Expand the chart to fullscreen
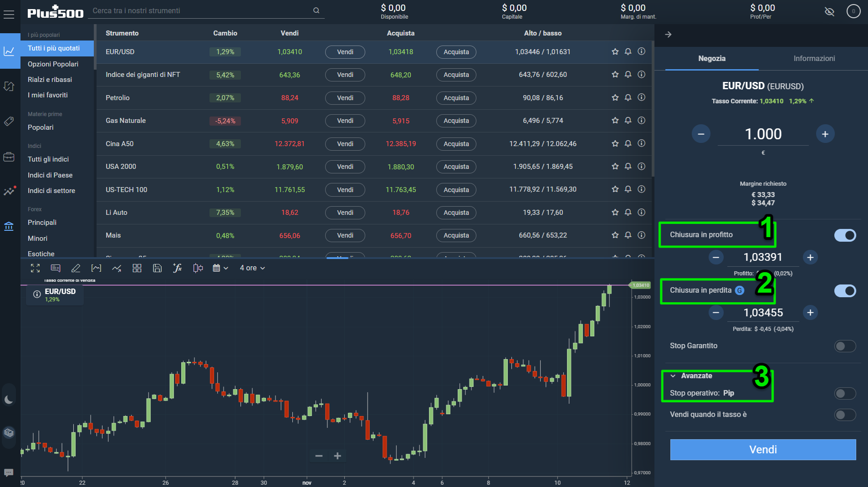 click(x=35, y=268)
